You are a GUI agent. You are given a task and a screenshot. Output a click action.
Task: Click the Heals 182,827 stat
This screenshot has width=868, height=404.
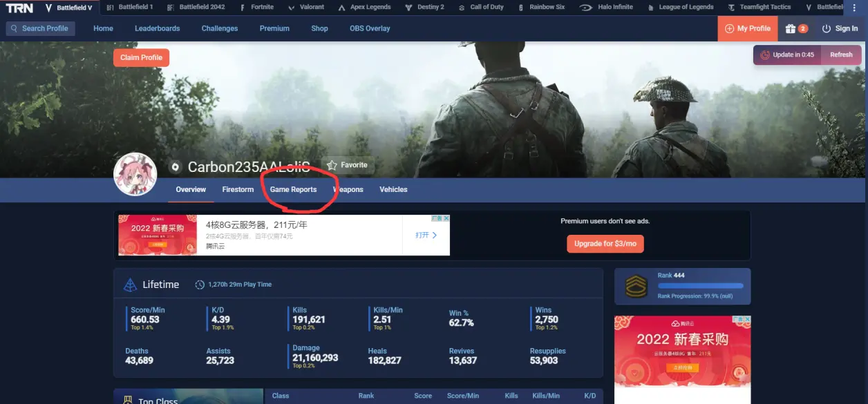384,356
